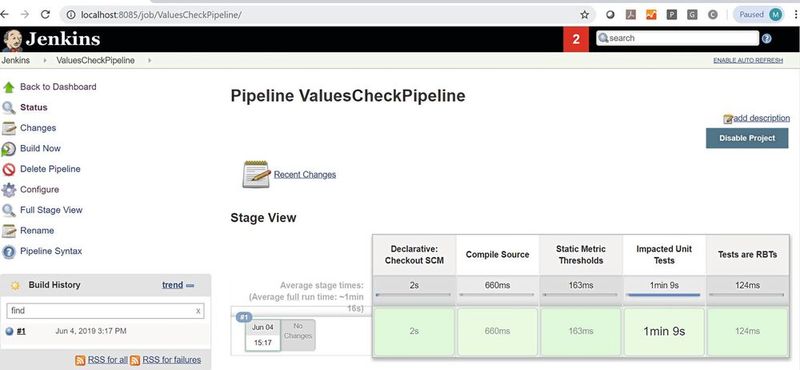Click the Compile Source average progress bar
Screen dimensions: 800x370
497,294
